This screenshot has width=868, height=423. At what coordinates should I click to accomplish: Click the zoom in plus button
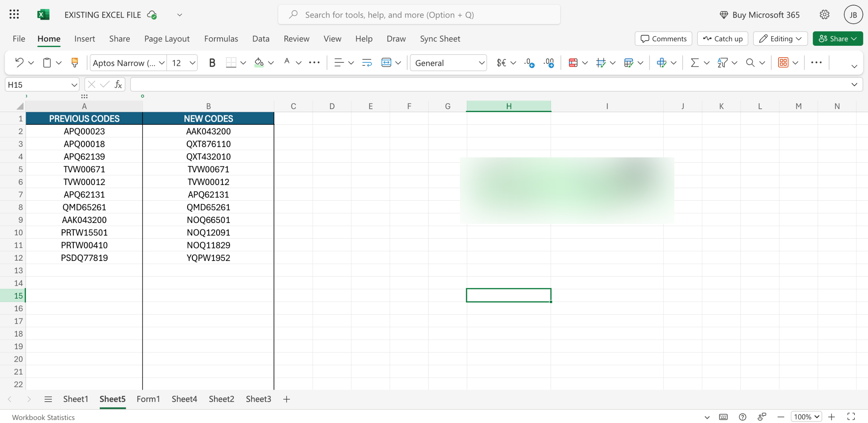point(832,417)
